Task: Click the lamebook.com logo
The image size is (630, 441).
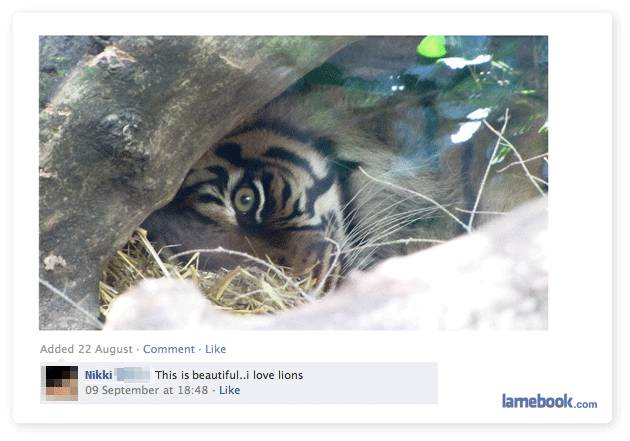Action: click(549, 401)
